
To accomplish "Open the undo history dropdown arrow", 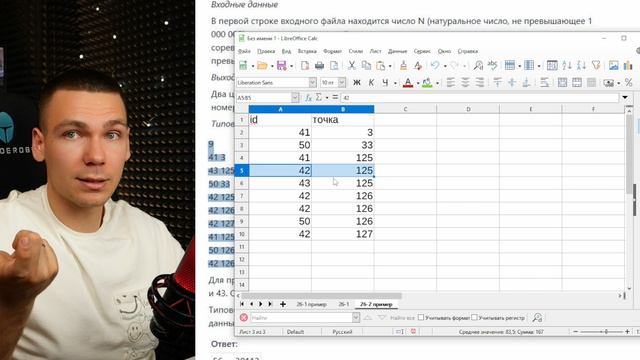I will [445, 66].
